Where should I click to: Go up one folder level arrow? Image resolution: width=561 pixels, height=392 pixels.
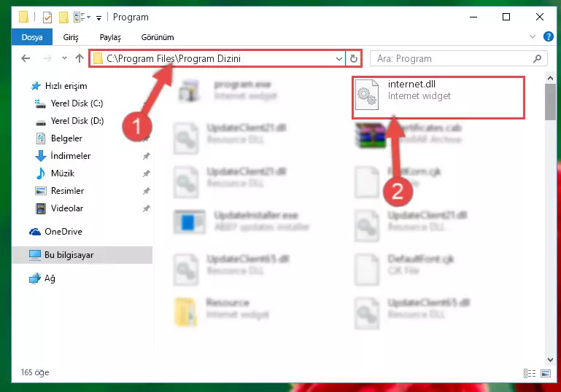(x=80, y=58)
